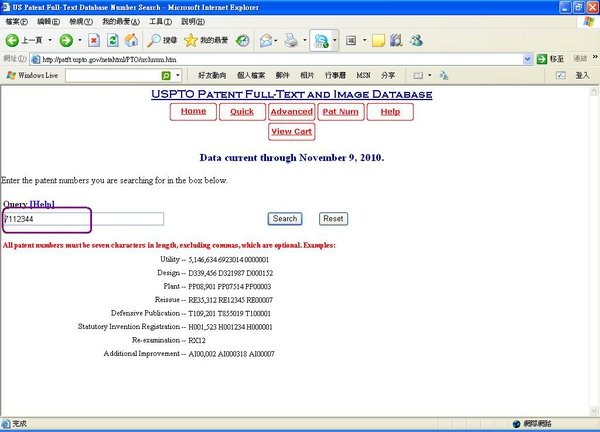Open the Mail icon dropdown arrow
The width and height of the screenshot is (600, 432).
click(x=276, y=40)
